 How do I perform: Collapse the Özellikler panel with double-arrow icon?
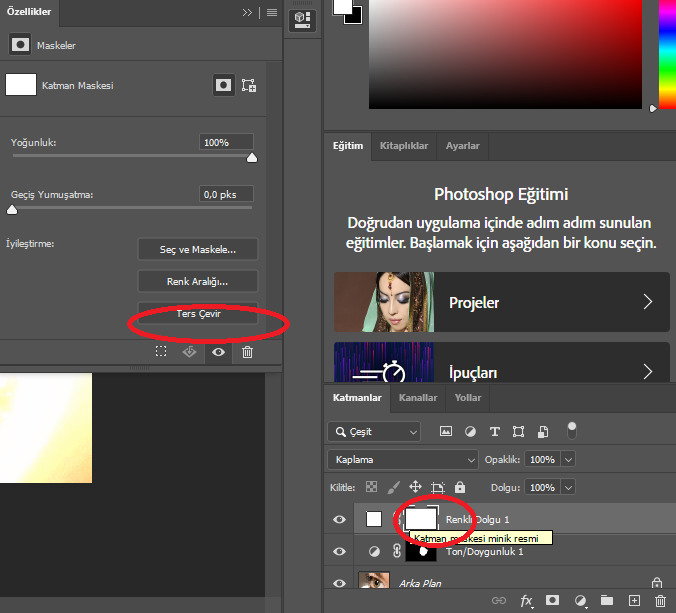pyautogui.click(x=247, y=13)
